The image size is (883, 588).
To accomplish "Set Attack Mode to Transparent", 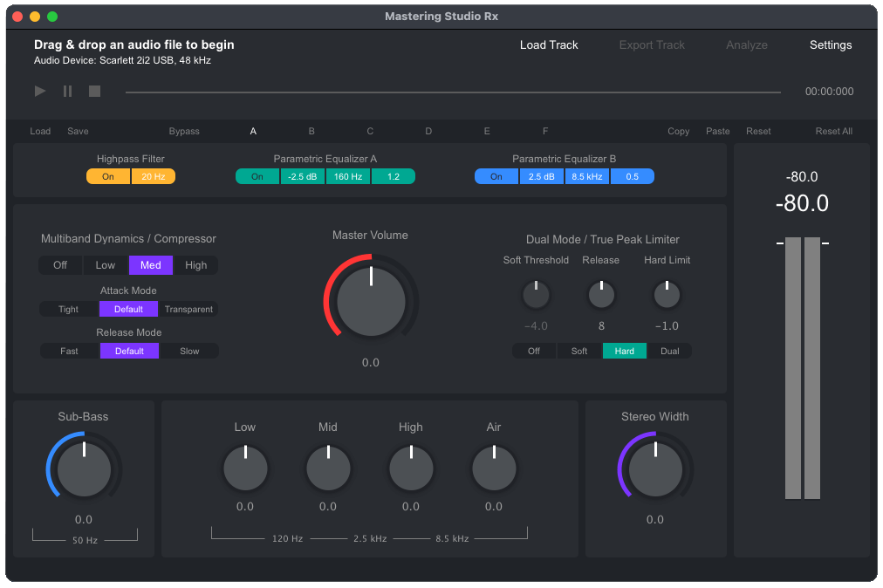I will pyautogui.click(x=188, y=309).
